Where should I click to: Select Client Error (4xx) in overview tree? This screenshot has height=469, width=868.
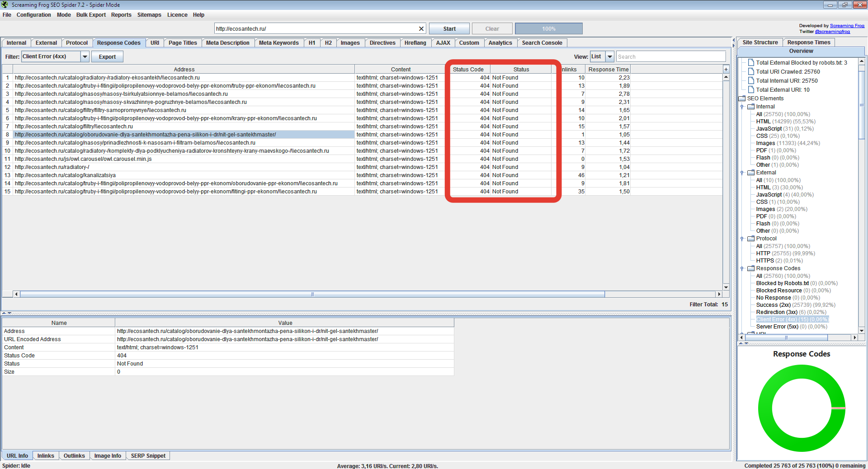coord(793,319)
